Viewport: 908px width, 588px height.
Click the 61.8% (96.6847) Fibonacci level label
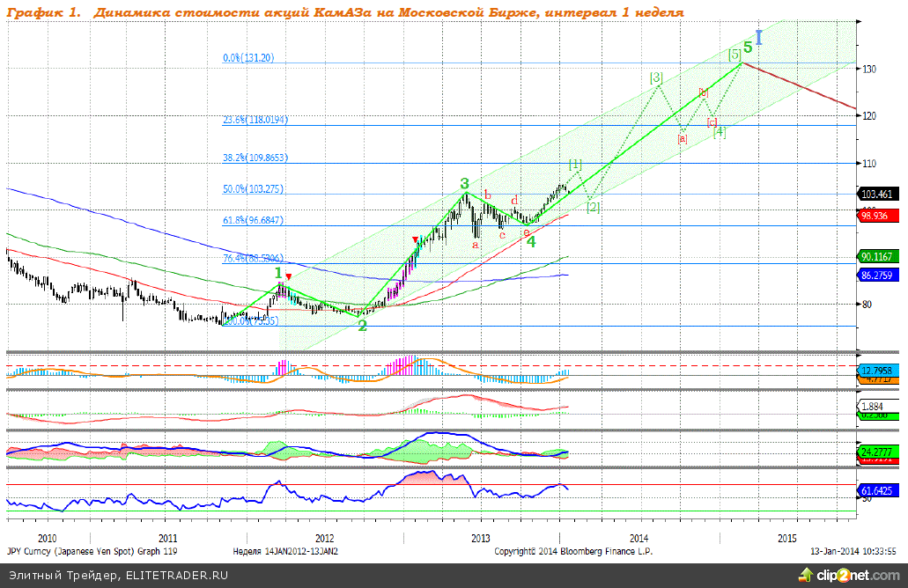click(x=255, y=220)
